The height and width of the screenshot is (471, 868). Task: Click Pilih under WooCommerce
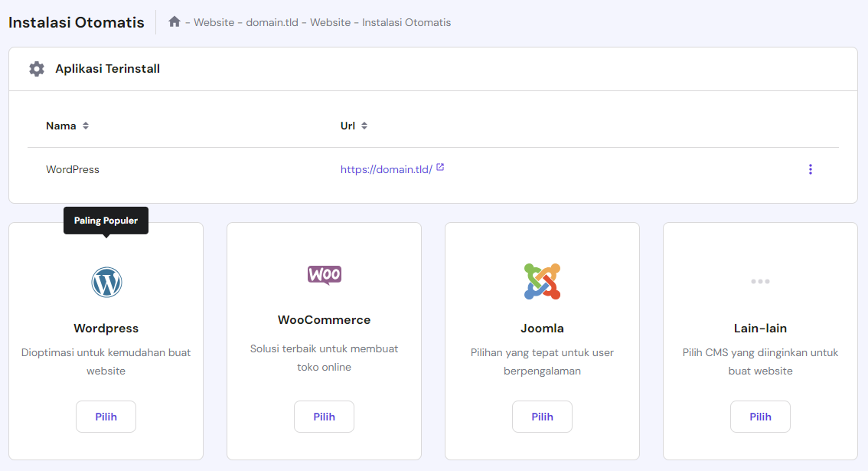pos(324,416)
